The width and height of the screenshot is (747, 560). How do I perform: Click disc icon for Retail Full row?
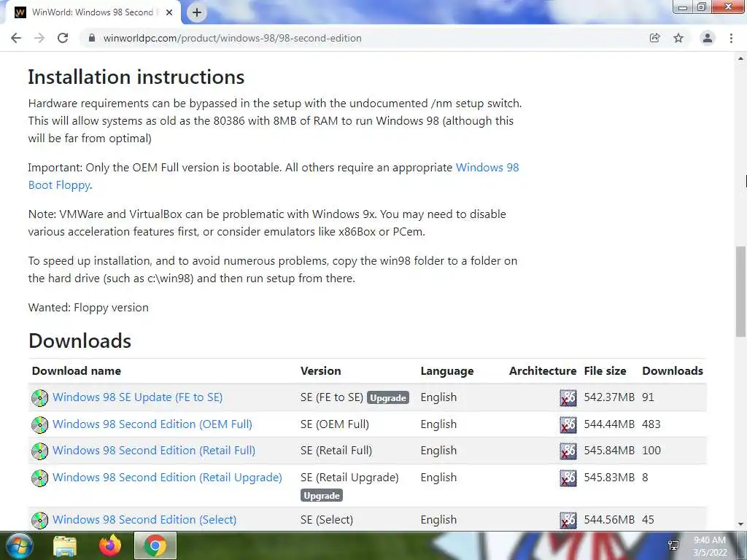click(39, 451)
